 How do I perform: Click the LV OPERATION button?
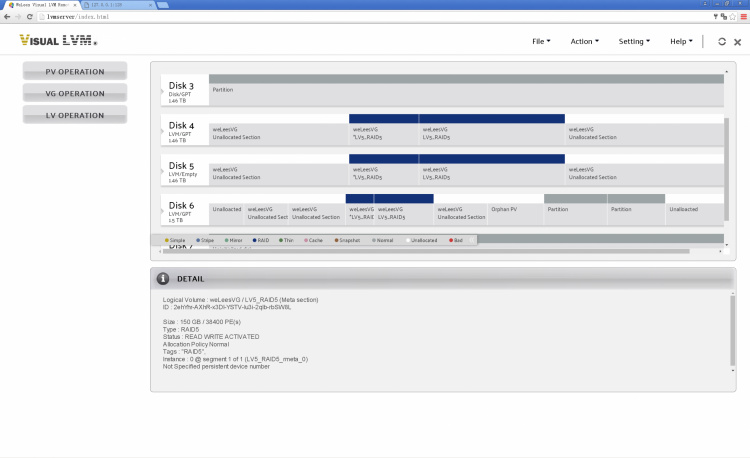click(x=75, y=115)
